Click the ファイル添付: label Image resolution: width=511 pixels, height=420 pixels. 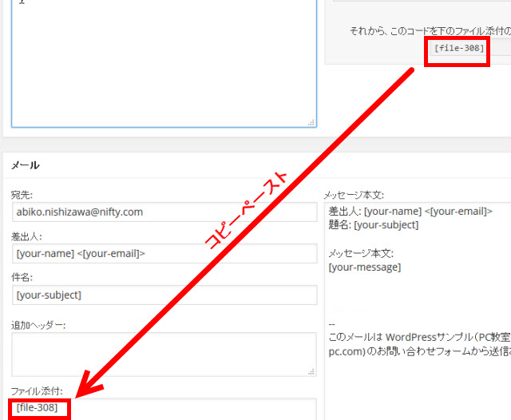(37, 391)
